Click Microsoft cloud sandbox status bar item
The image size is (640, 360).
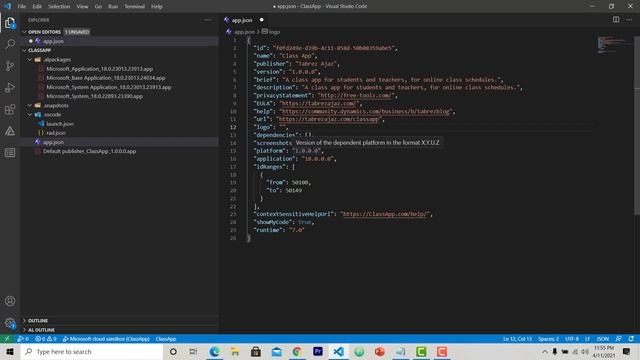(x=106, y=339)
